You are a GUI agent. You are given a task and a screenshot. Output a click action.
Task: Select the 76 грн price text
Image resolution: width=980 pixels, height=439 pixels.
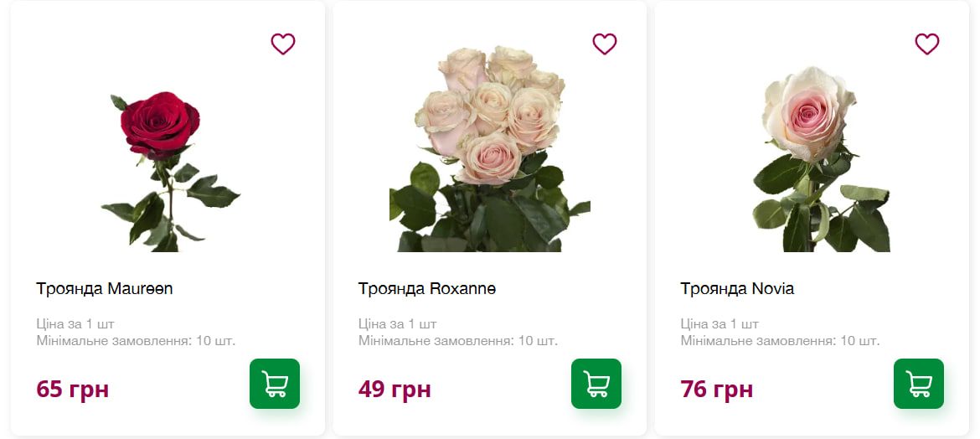point(717,390)
